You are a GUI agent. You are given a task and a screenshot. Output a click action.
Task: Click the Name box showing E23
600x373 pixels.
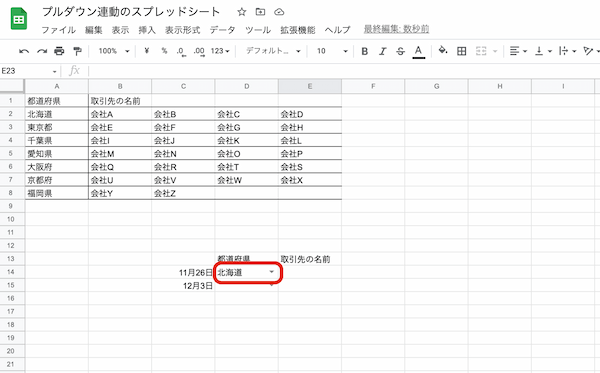[x=26, y=71]
